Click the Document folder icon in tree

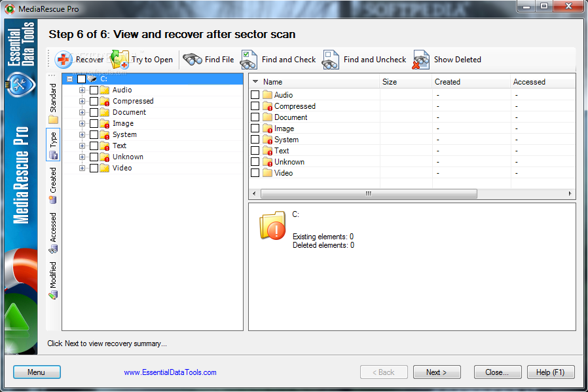[105, 112]
